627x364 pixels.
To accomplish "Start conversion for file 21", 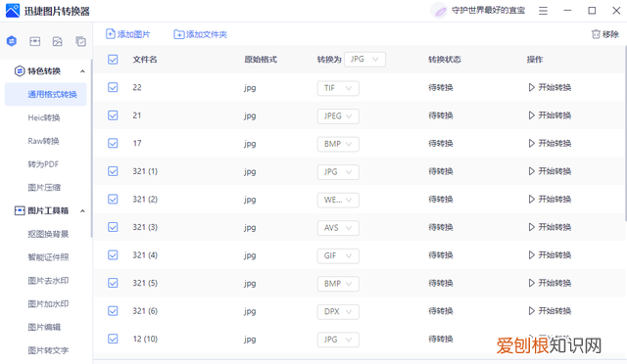I will click(550, 115).
